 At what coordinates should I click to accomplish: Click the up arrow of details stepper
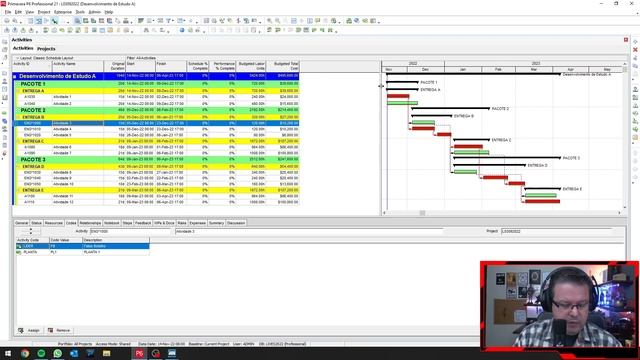click(x=31, y=230)
